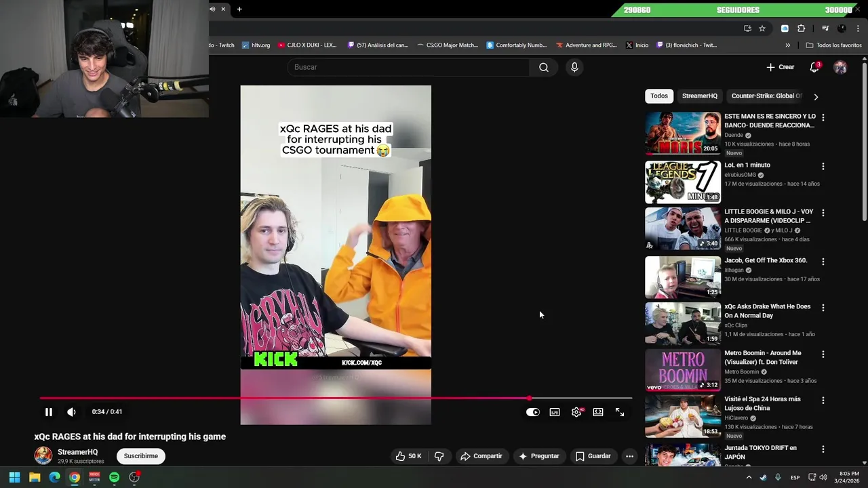Viewport: 868px width, 488px height.
Task: Open the YouTube account avatar menu
Action: [840, 67]
